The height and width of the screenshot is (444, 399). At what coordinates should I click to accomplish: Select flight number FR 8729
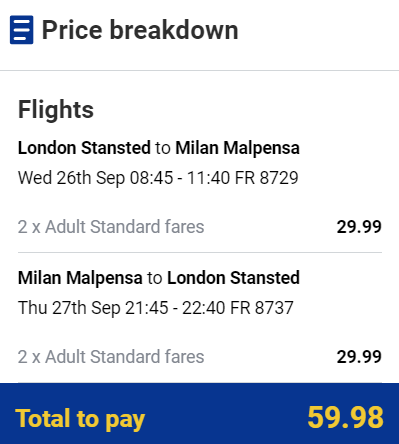[267, 178]
